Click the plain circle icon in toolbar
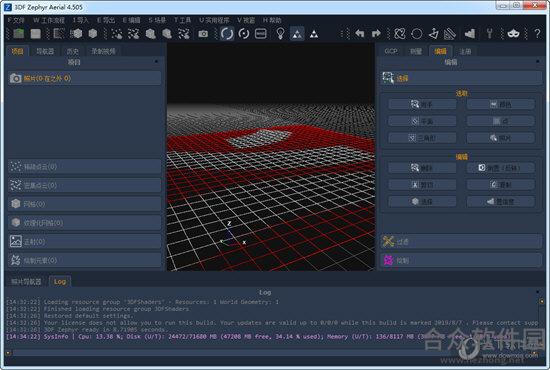Viewport: 550px width, 370px height. pos(417,34)
